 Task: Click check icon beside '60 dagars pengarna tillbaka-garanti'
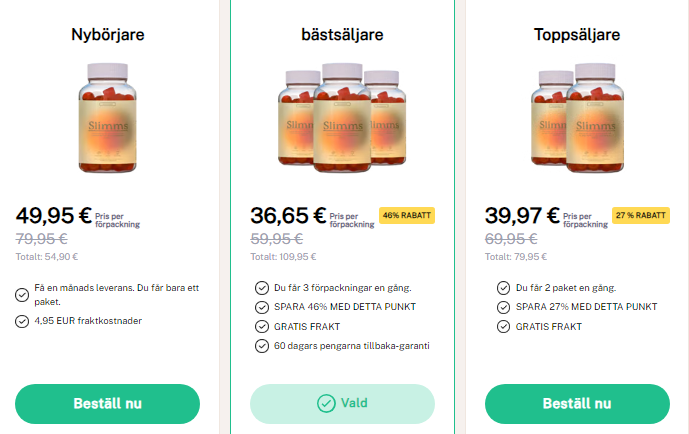(262, 346)
